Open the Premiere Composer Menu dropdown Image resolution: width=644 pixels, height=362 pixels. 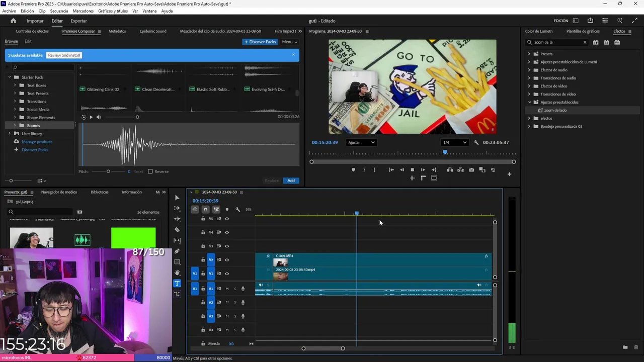pyautogui.click(x=289, y=42)
